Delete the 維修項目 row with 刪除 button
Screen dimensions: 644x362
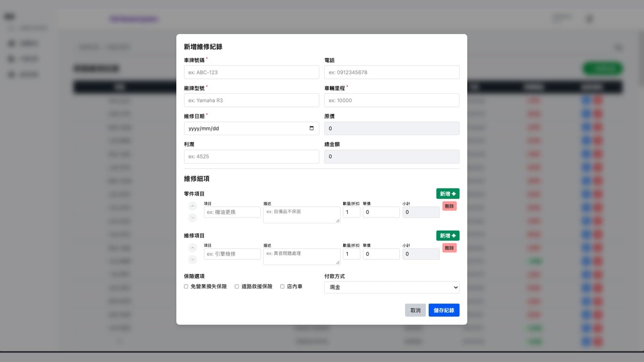(449, 248)
